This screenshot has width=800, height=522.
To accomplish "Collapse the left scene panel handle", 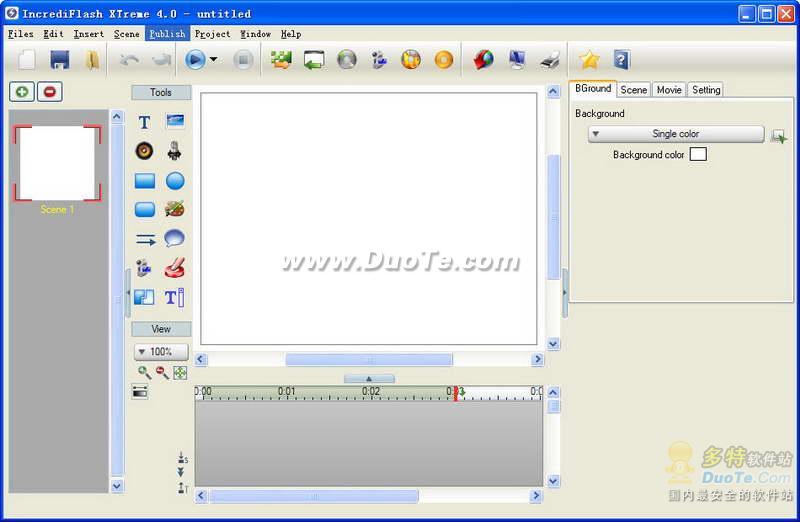I will tap(128, 293).
